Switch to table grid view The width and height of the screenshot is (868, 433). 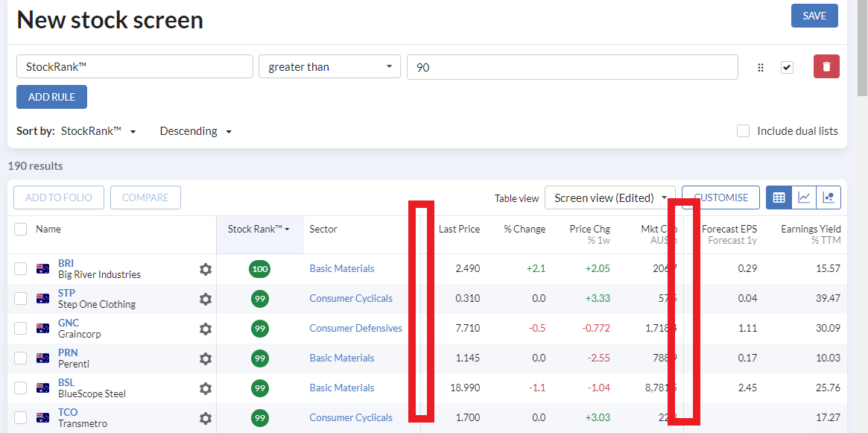tap(779, 197)
